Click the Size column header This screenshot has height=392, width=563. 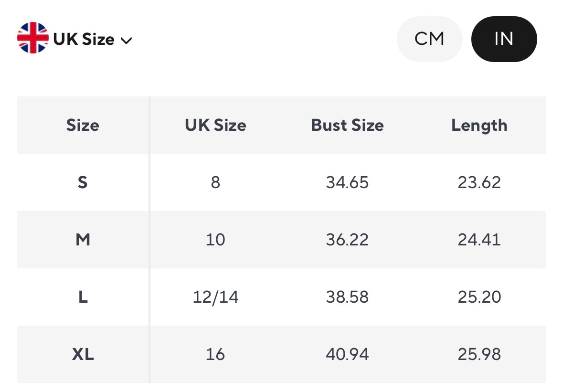[83, 125]
